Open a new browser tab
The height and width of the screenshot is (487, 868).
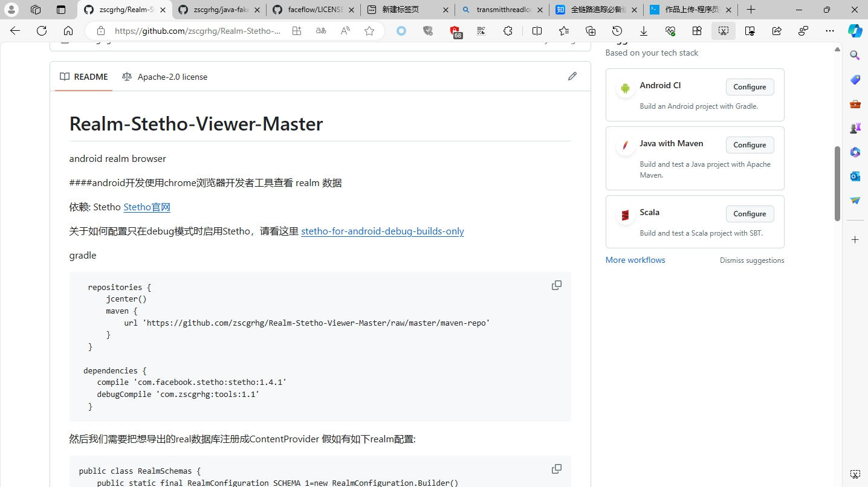pyautogui.click(x=751, y=10)
